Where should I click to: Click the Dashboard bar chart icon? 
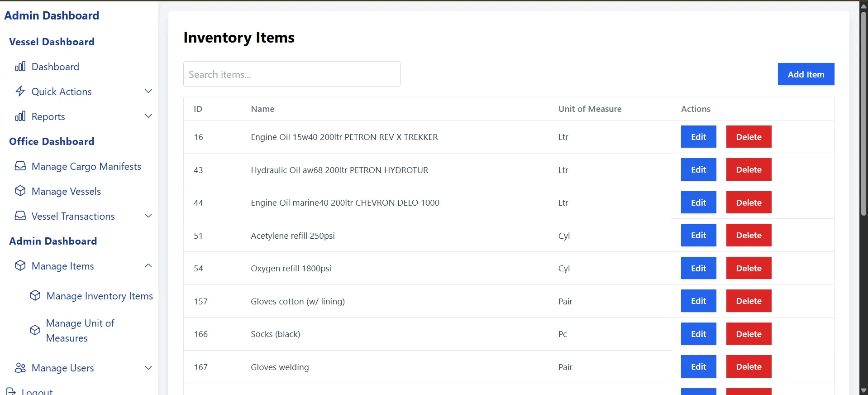pyautogui.click(x=20, y=67)
